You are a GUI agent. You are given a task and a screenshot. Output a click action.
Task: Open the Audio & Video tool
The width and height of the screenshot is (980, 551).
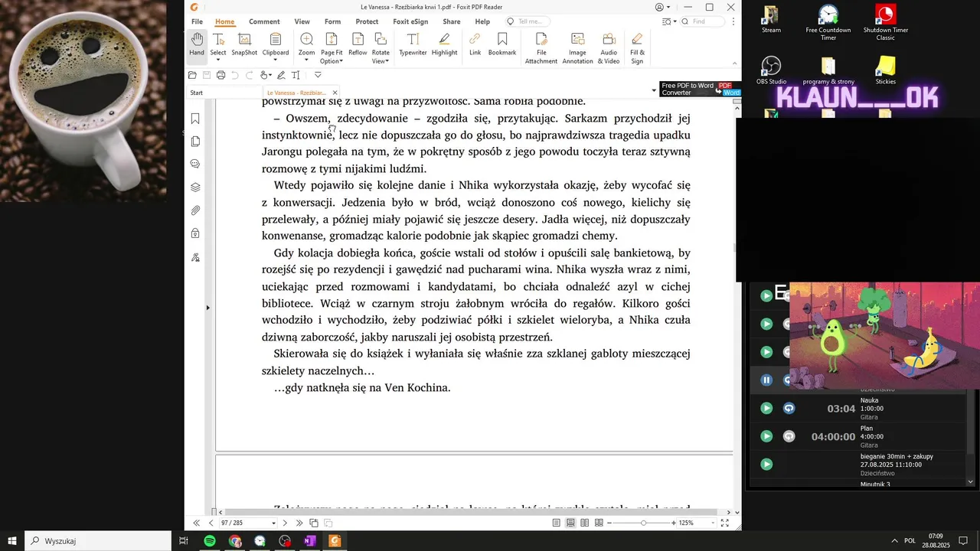point(609,48)
